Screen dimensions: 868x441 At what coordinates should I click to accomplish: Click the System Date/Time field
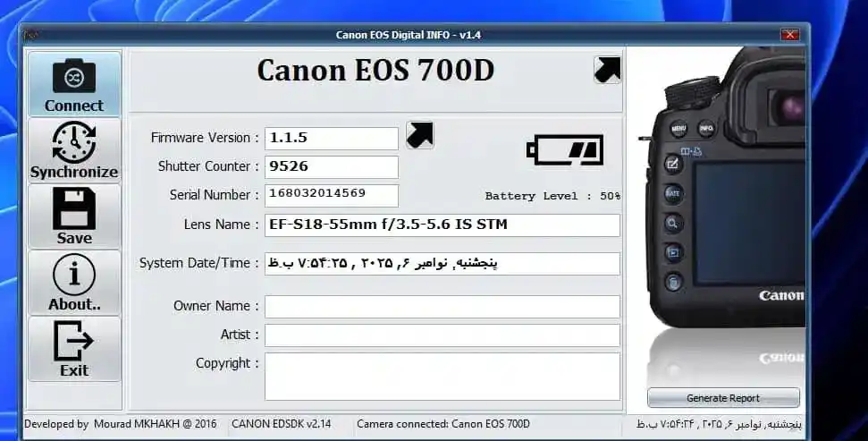(442, 264)
